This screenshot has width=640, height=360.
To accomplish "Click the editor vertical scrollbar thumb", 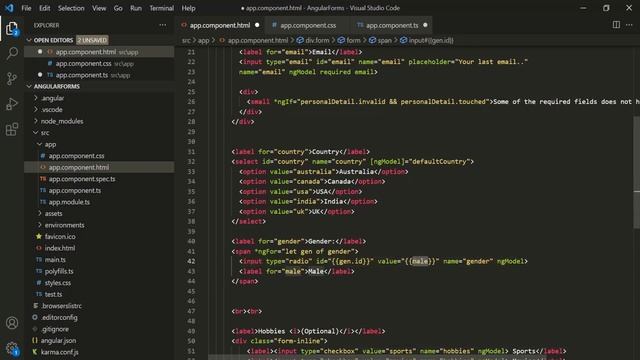I will coord(636,172).
